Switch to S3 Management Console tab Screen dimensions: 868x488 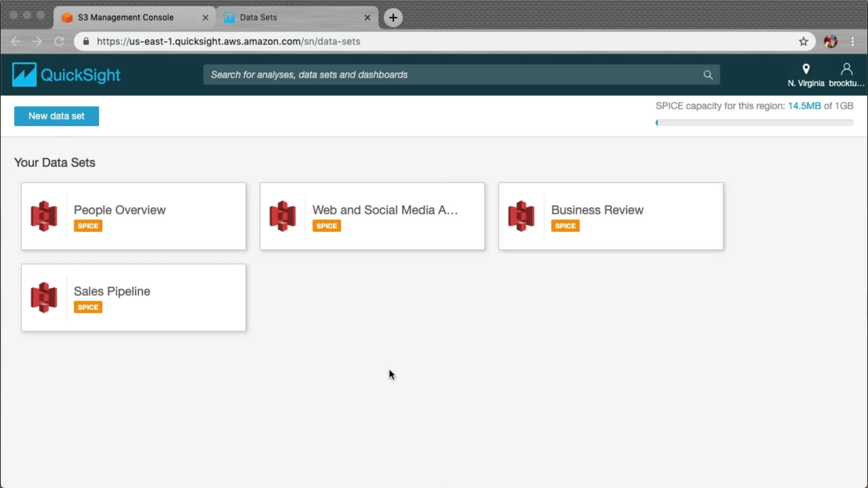(x=126, y=18)
